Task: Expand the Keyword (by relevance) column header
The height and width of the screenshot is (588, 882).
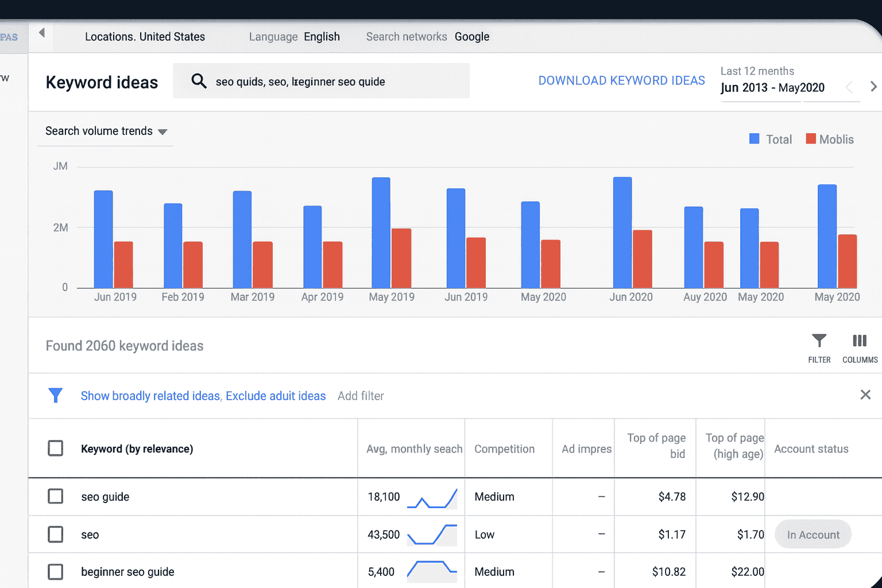Action: (x=137, y=448)
